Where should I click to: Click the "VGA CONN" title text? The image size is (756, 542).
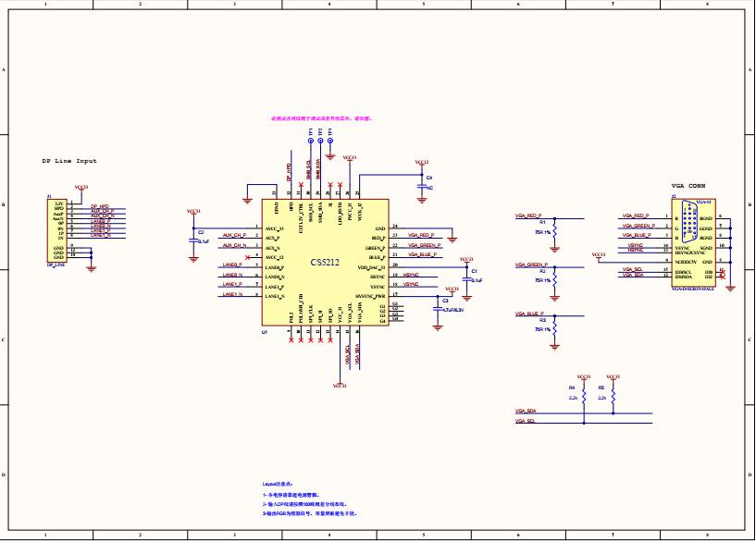point(688,186)
